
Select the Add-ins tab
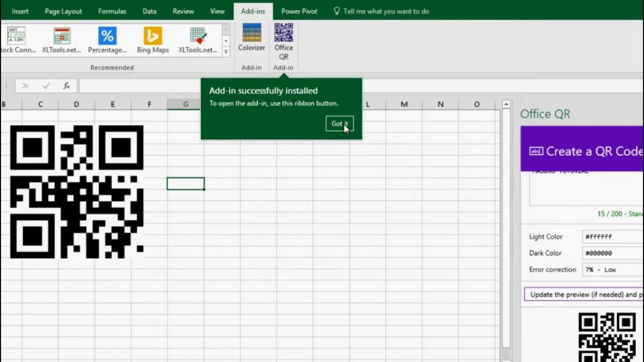[253, 11]
